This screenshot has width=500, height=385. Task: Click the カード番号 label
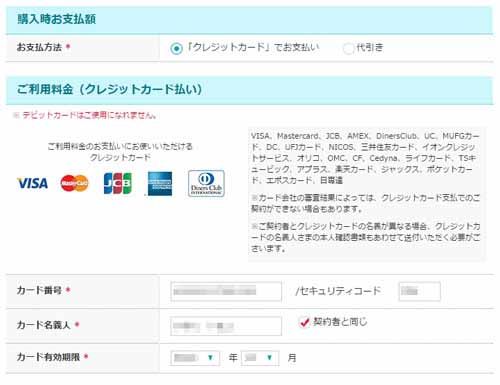(x=39, y=290)
